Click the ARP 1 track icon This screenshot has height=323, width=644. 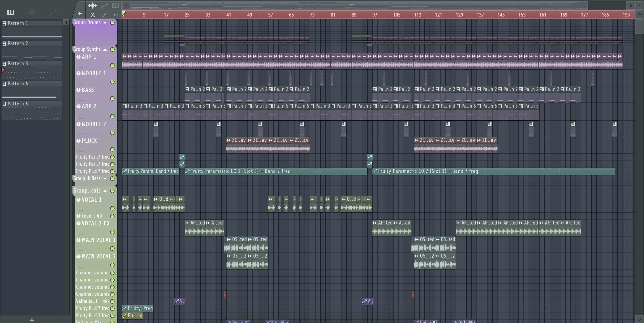point(78,57)
